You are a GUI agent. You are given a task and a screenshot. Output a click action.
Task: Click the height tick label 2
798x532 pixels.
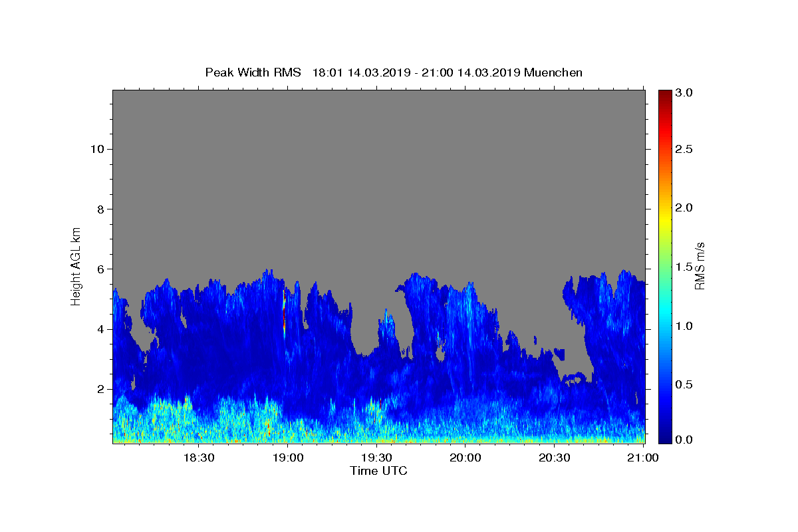(x=100, y=389)
